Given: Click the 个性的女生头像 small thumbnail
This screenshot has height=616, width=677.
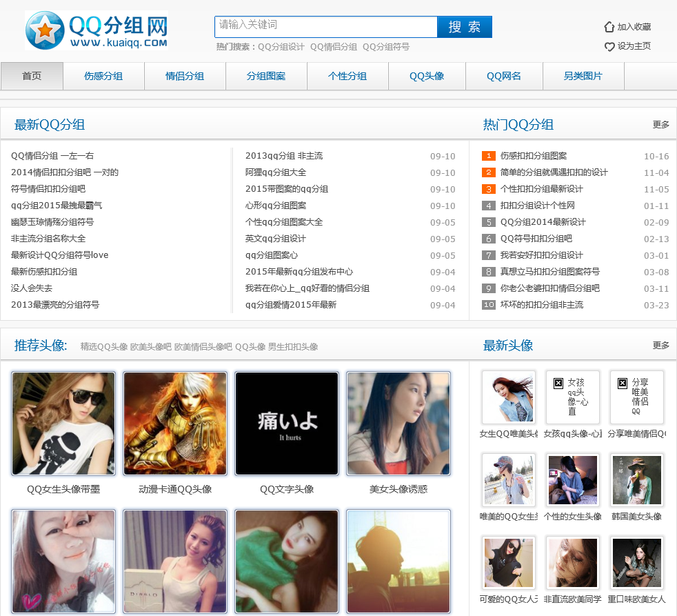Looking at the screenshot, I should pyautogui.click(x=572, y=480).
